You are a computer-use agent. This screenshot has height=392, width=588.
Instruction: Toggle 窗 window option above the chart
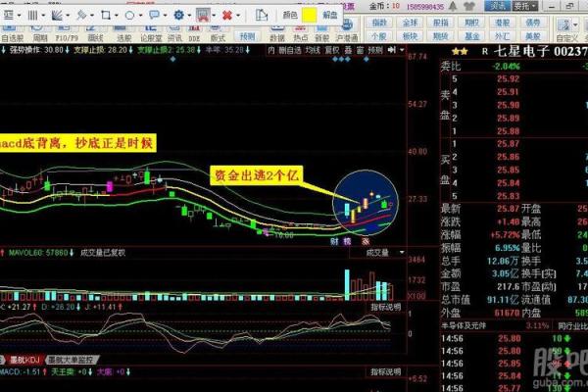(360, 50)
